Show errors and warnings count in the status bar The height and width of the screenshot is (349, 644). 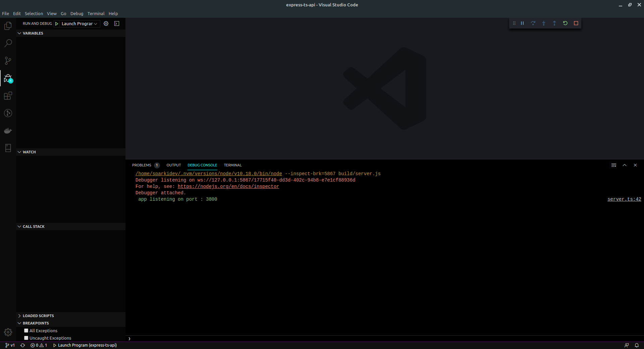[39, 345]
